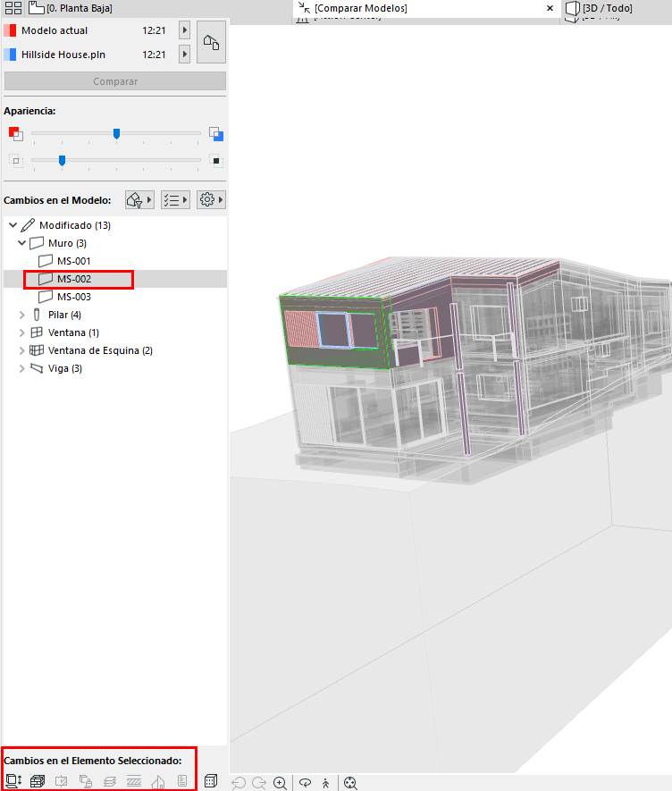This screenshot has height=791, width=672.
Task: Open the tab overview grid icon
Action: point(13,8)
